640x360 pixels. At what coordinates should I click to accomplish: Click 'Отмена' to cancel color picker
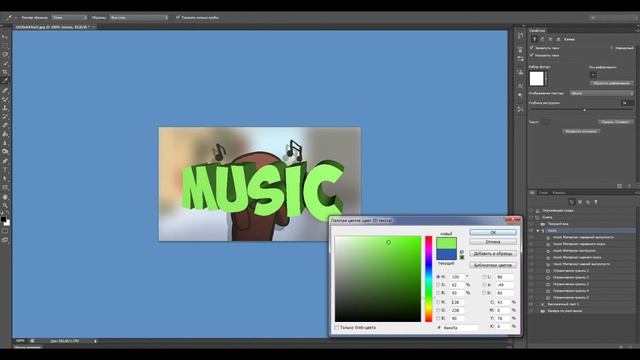[493, 242]
